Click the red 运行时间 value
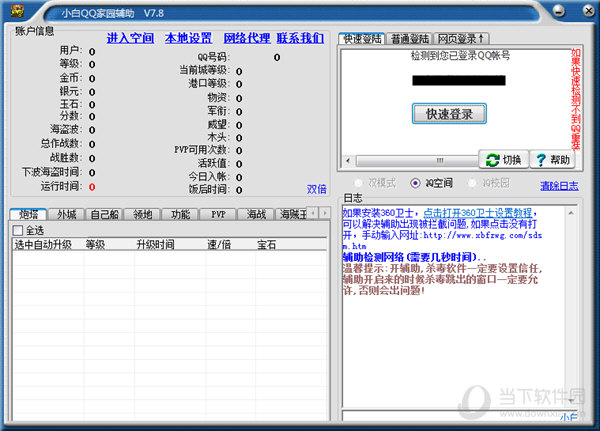This screenshot has width=600, height=431. point(92,187)
